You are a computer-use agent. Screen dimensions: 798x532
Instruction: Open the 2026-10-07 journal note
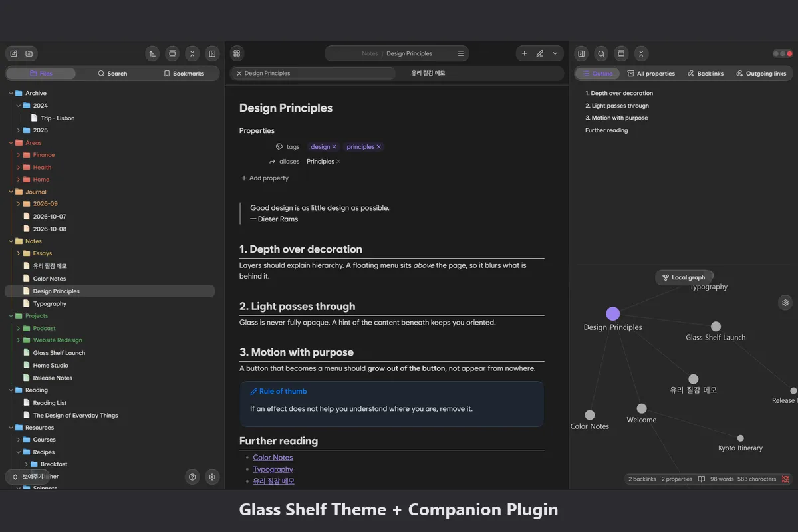[49, 217]
